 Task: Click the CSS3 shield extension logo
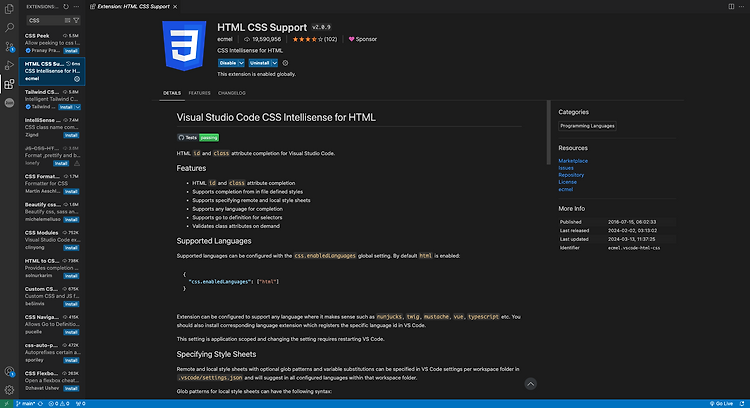pyautogui.click(x=184, y=46)
